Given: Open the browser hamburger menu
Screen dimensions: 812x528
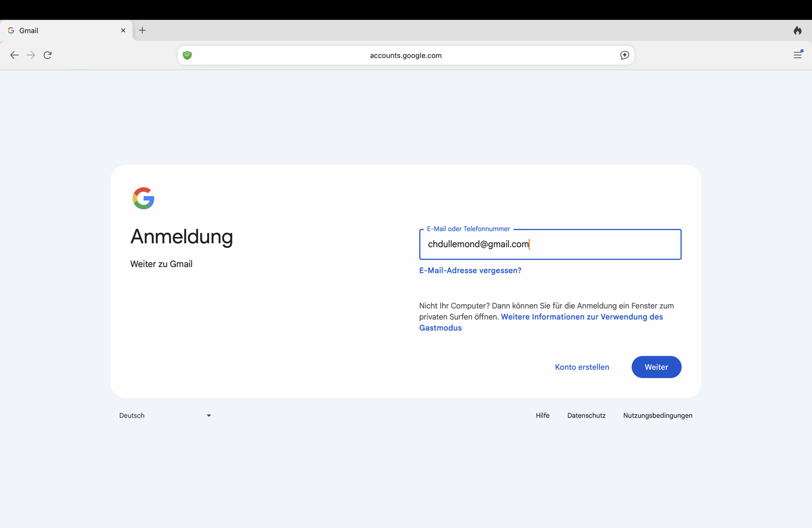Looking at the screenshot, I should (798, 55).
